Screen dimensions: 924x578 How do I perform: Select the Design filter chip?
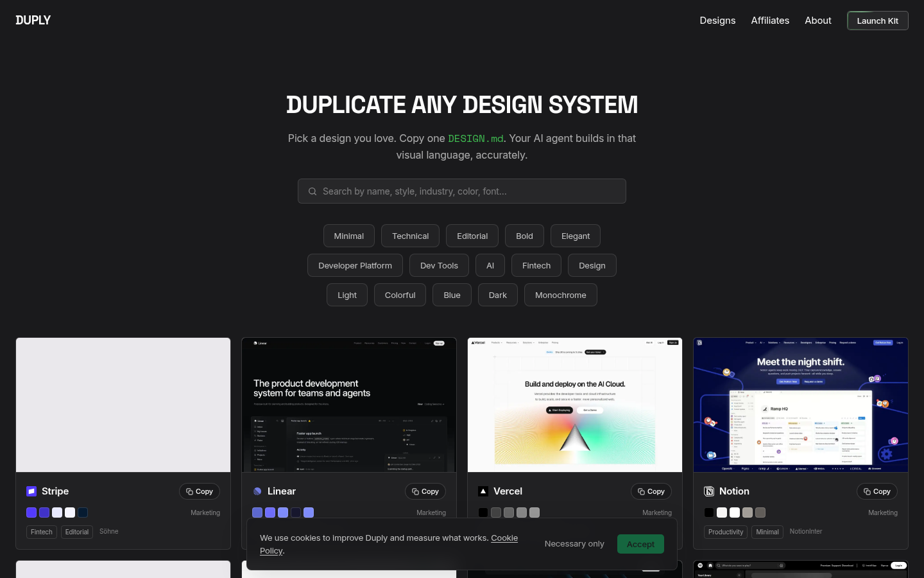(592, 265)
